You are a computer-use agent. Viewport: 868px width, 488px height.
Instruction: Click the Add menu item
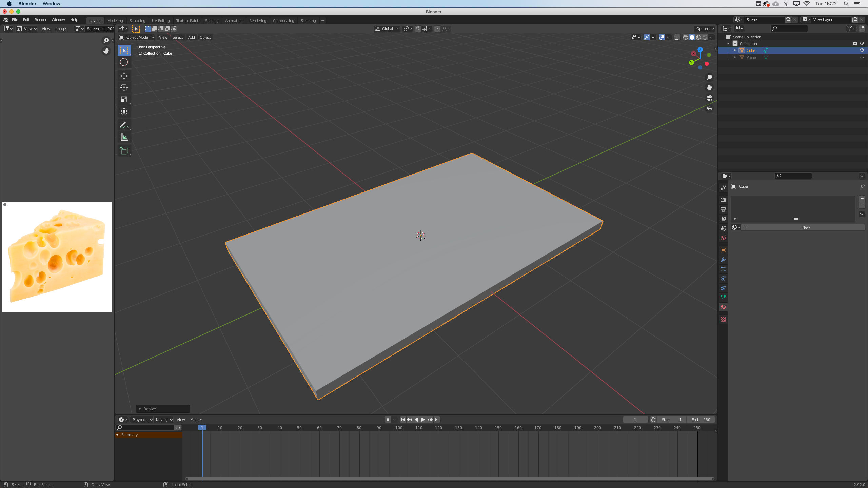coord(191,37)
